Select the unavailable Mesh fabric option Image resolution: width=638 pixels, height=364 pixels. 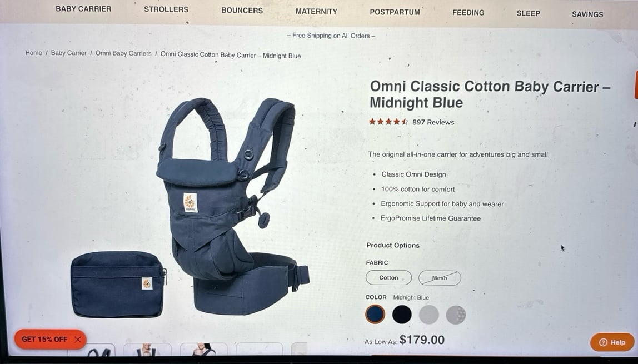440,278
